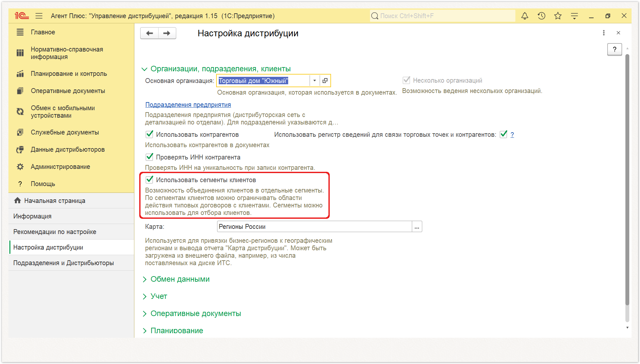The height and width of the screenshot is (364, 640).
Task: Switch to Подразделения и Дистрибьюторы tab
Action: (x=71, y=263)
